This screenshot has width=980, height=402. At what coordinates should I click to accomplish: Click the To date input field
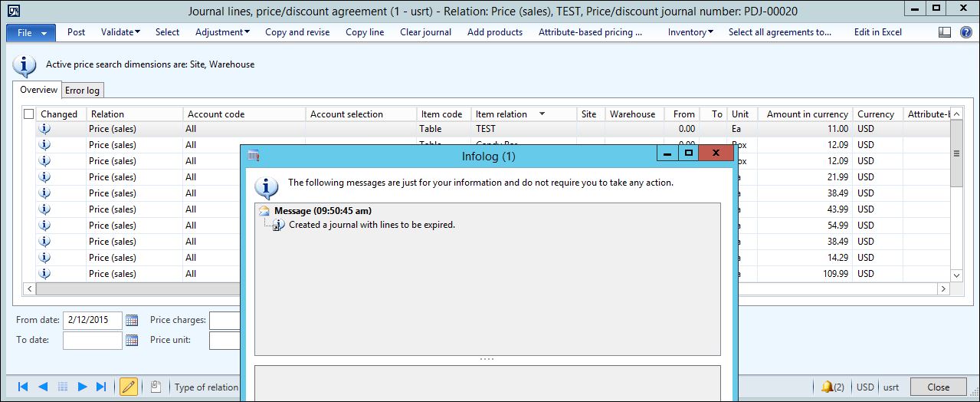click(x=92, y=340)
